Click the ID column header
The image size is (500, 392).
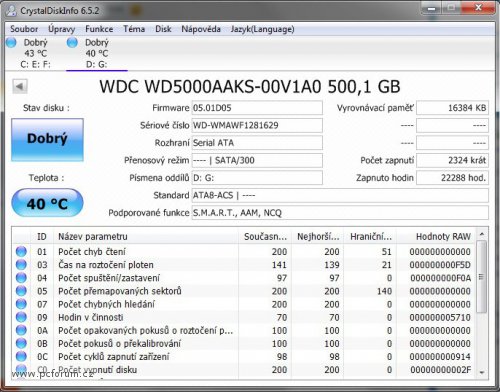[x=42, y=236]
